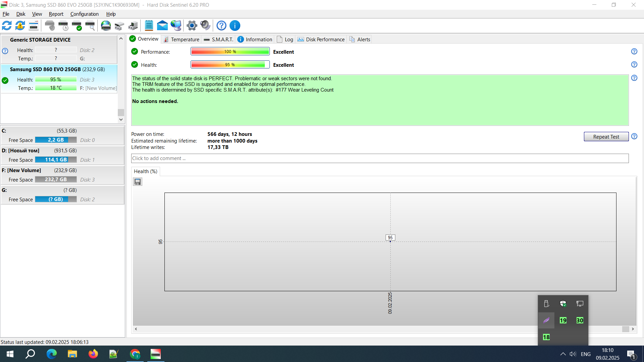Screen dimensions: 644x362
Task: Click the tray temperature icon showing 30
Action: (x=580, y=320)
